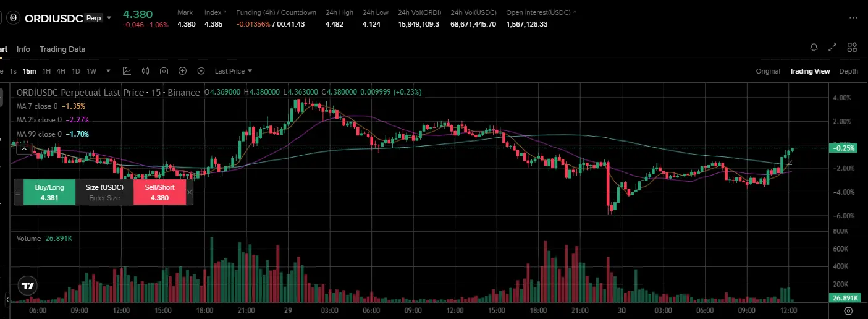
Task: Click the -0.25% current price axis label
Action: pyautogui.click(x=844, y=148)
